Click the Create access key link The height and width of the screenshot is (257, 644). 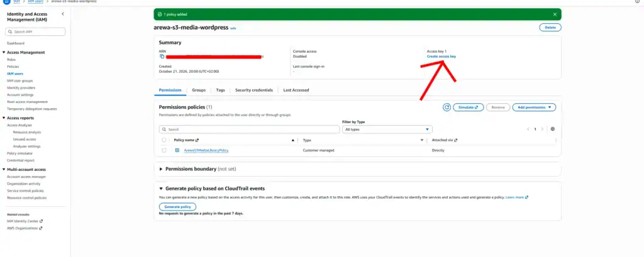click(441, 57)
